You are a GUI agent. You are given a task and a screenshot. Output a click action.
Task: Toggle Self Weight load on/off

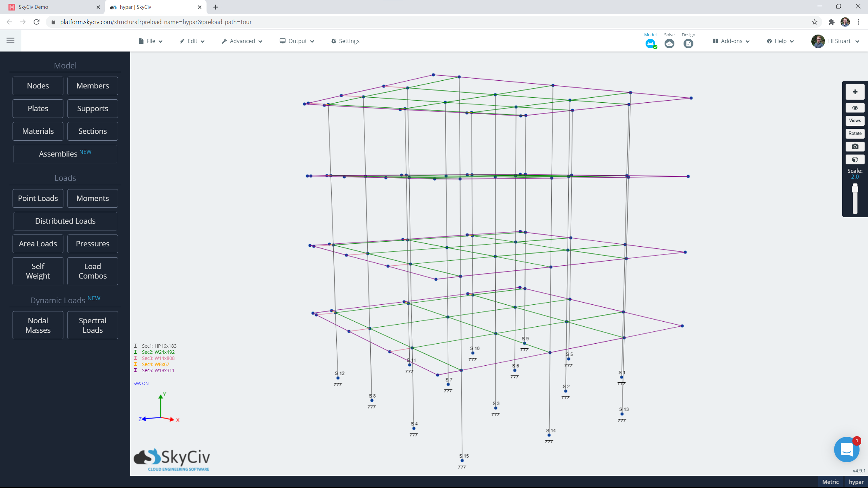38,271
